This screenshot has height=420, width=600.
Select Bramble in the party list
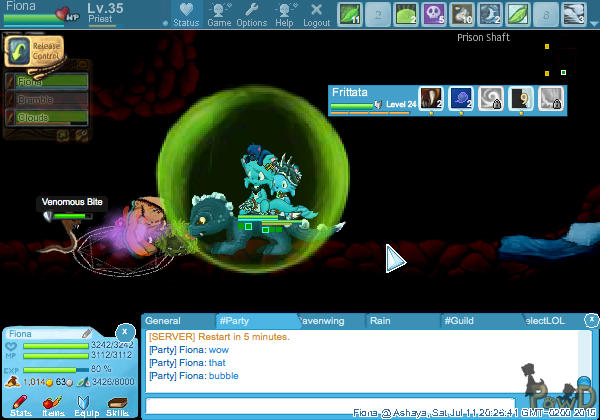(46, 99)
